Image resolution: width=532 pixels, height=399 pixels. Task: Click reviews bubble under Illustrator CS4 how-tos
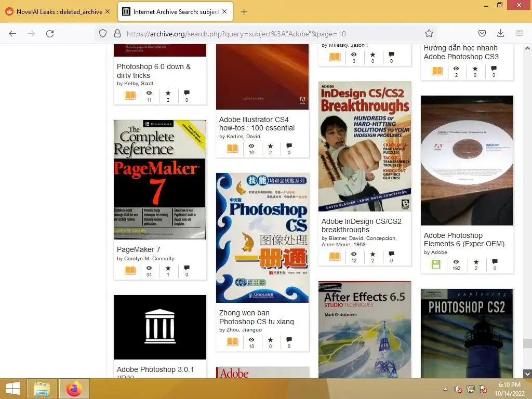(x=289, y=146)
